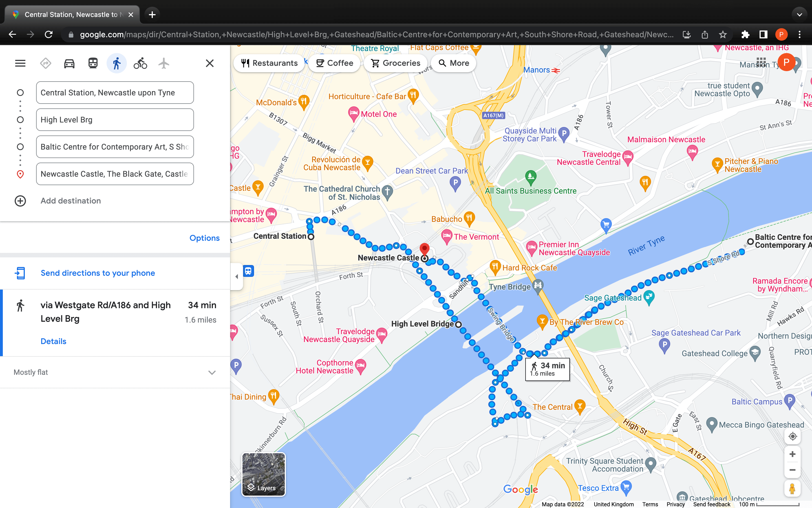
Task: Zoom out on the map
Action: (793, 470)
